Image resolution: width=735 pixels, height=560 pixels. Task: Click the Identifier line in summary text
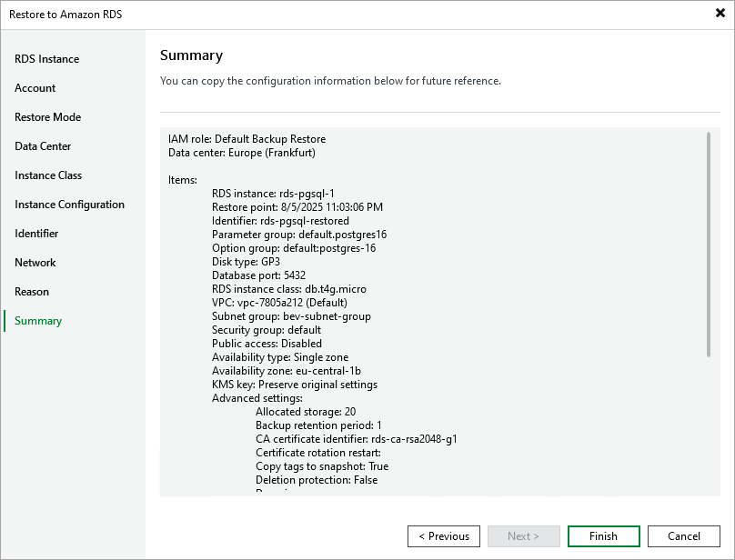pos(280,221)
